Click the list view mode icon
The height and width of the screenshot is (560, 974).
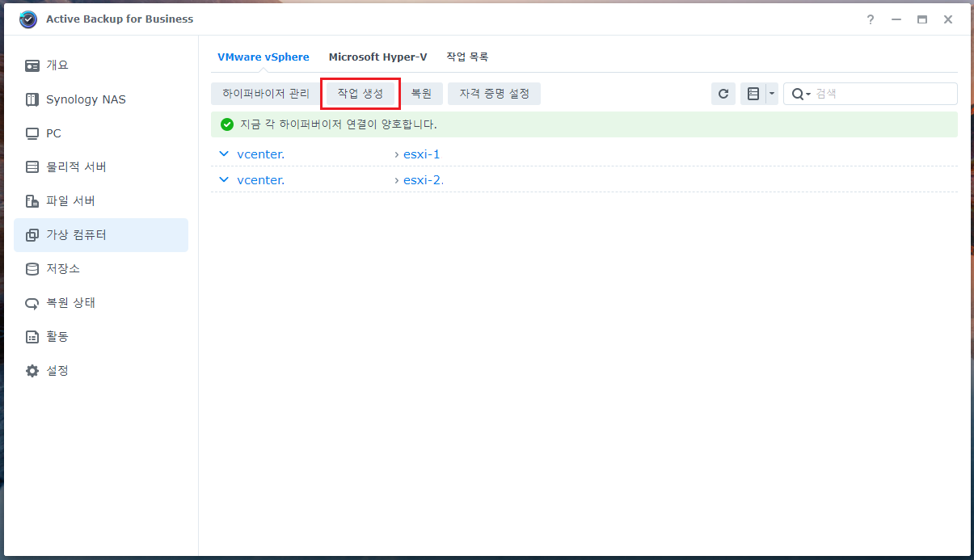coord(753,94)
